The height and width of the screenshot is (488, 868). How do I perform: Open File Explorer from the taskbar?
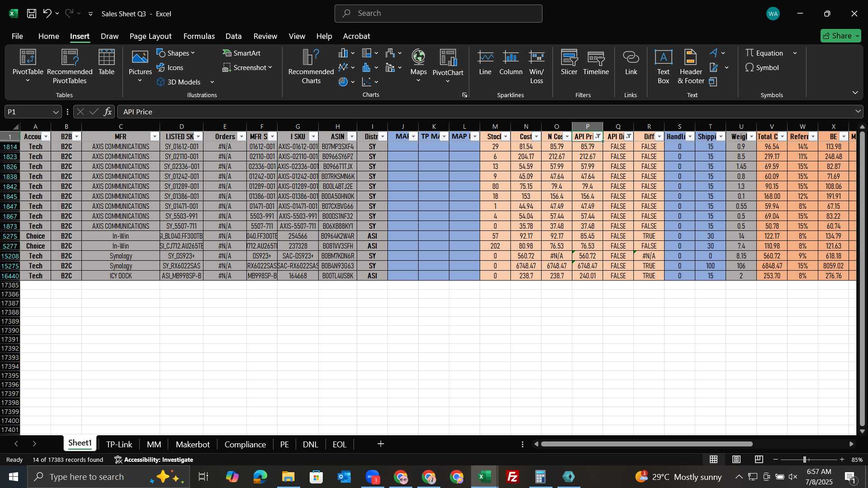point(288,477)
